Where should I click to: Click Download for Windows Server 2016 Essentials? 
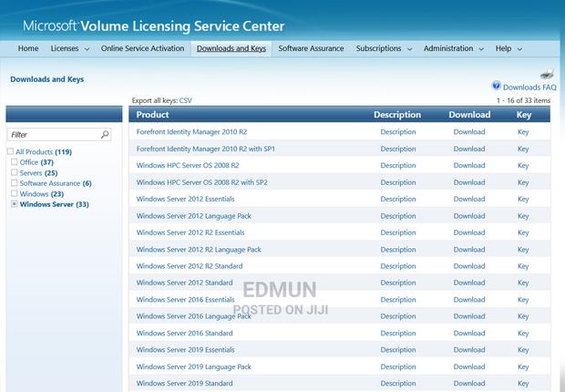point(469,300)
